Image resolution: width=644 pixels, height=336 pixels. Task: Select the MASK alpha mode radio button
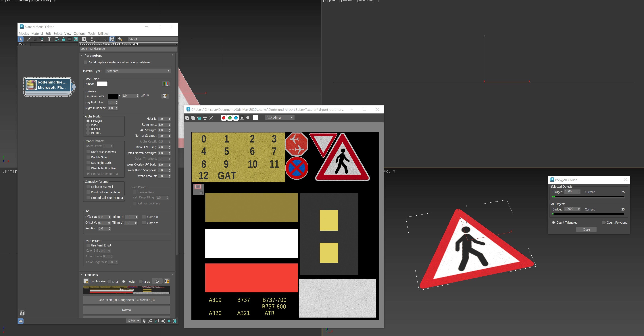click(88, 125)
